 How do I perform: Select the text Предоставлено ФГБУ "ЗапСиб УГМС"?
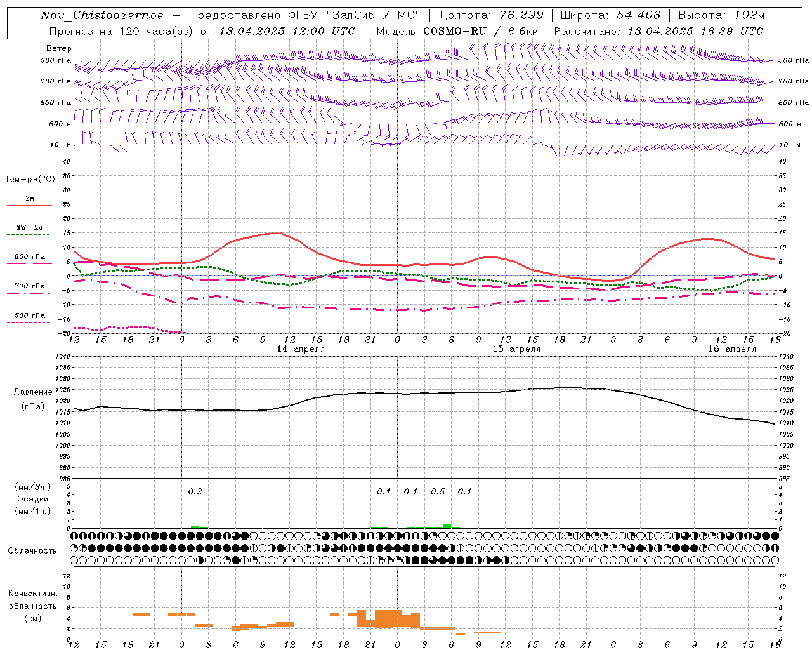coord(304,15)
